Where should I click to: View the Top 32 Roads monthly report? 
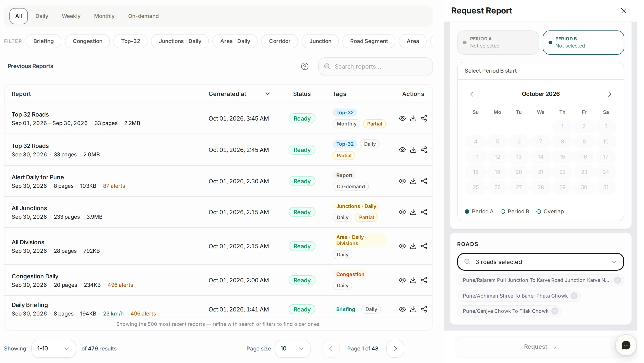click(402, 118)
